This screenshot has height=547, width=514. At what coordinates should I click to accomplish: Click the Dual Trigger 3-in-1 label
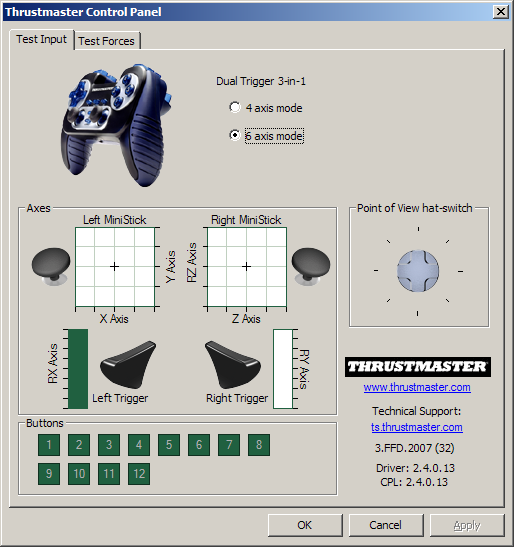click(261, 81)
